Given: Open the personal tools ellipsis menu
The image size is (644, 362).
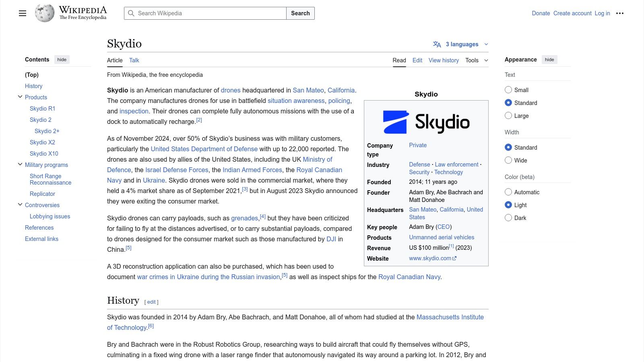Looking at the screenshot, I should pyautogui.click(x=620, y=13).
